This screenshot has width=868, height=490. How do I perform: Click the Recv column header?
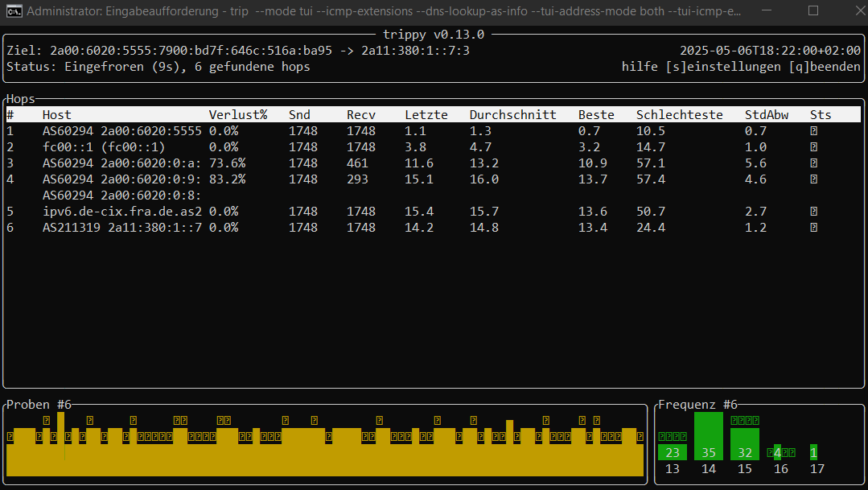tap(361, 114)
